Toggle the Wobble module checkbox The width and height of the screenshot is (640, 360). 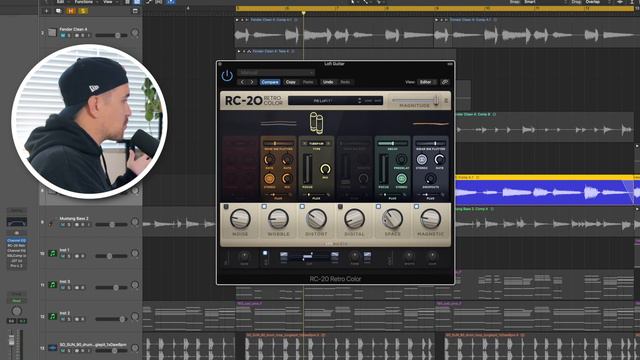pos(264,207)
